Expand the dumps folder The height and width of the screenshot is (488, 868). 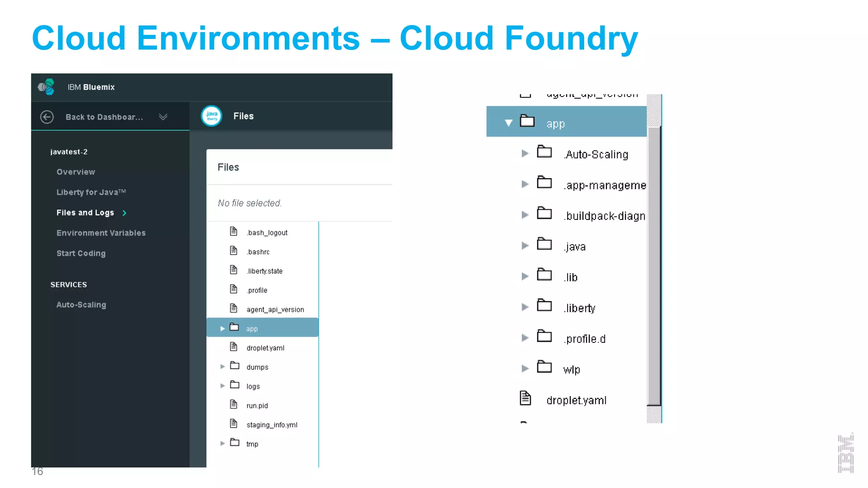pyautogui.click(x=223, y=366)
